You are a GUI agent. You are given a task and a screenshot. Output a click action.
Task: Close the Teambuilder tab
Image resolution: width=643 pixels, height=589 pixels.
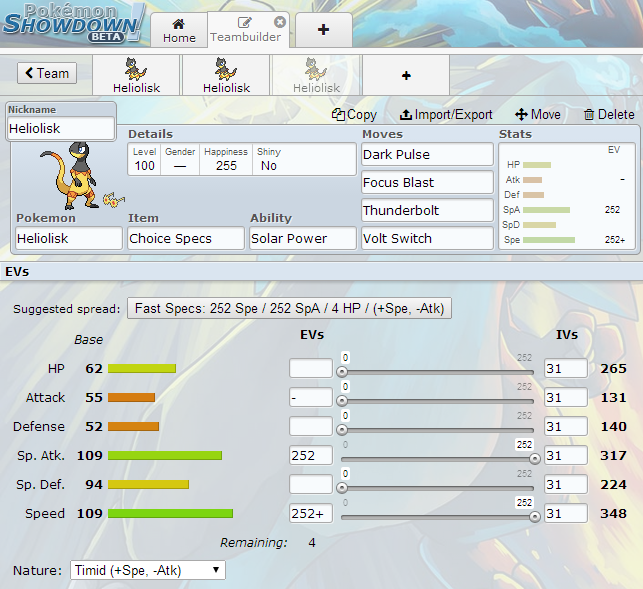tap(280, 22)
